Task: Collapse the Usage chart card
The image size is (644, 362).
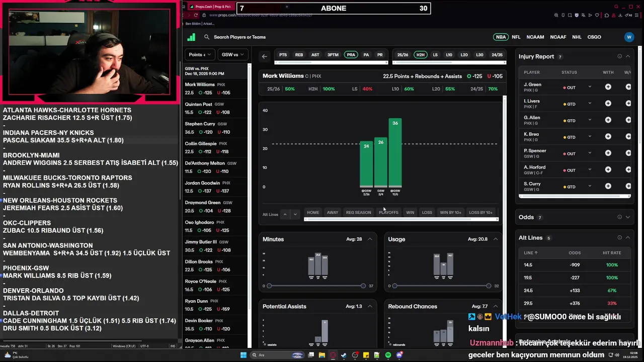Action: (496, 239)
